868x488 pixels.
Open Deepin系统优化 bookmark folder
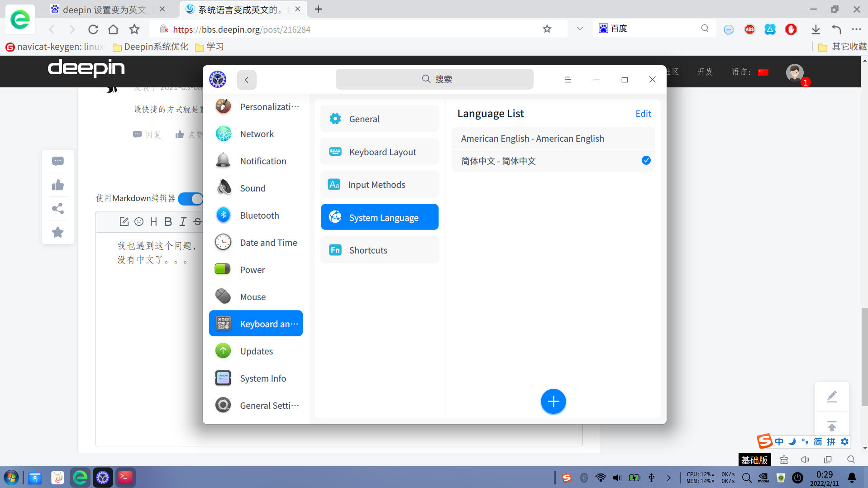(150, 47)
